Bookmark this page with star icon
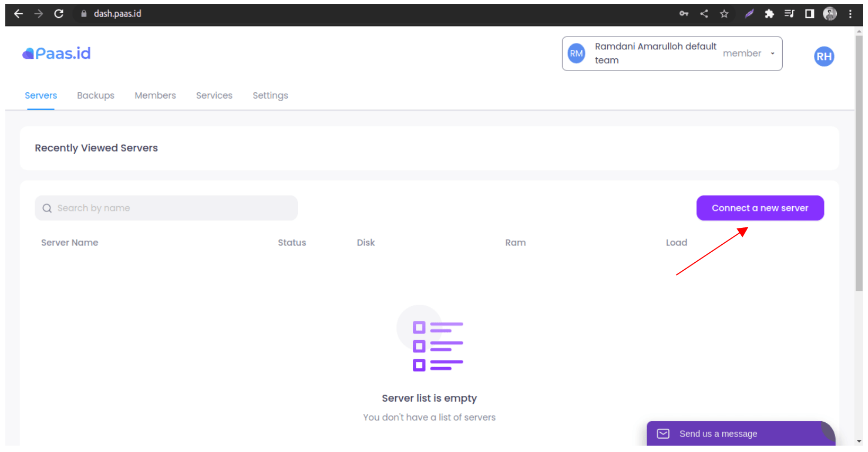 coord(724,14)
